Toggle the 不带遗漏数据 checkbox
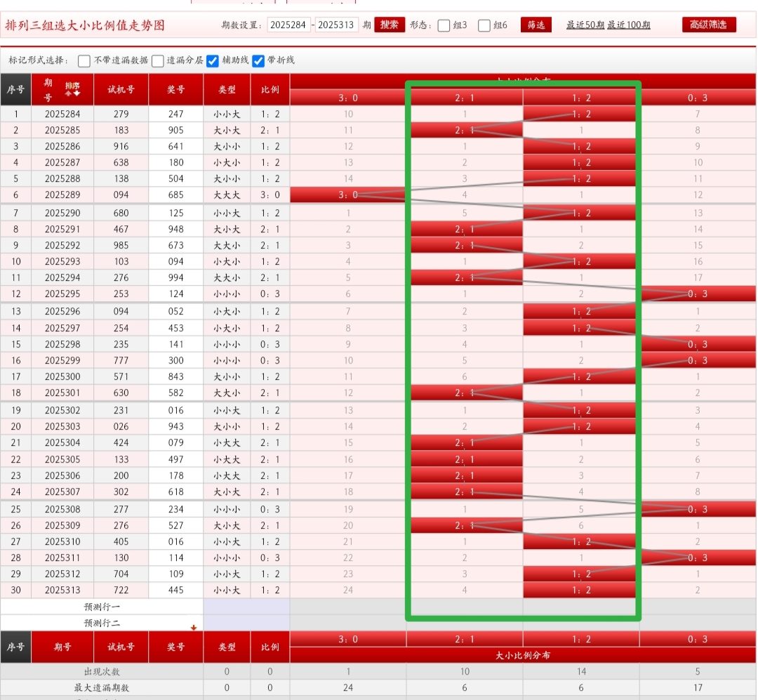The width and height of the screenshot is (758, 700). (x=84, y=60)
